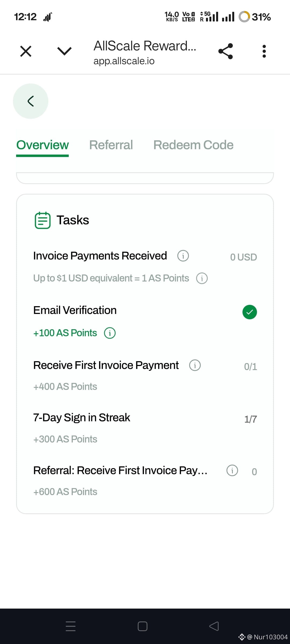Show info for Receive First Invoice Payment
The image size is (290, 644).
tap(195, 365)
